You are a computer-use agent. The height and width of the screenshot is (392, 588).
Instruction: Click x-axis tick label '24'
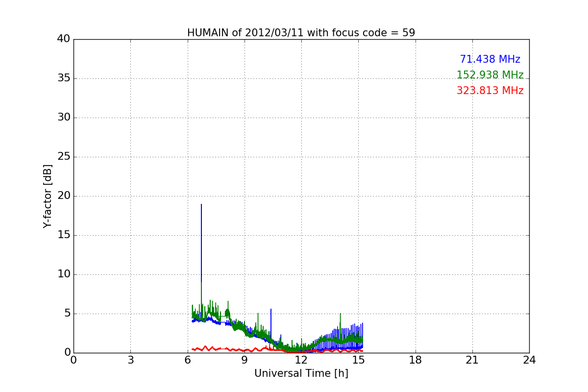529,360
